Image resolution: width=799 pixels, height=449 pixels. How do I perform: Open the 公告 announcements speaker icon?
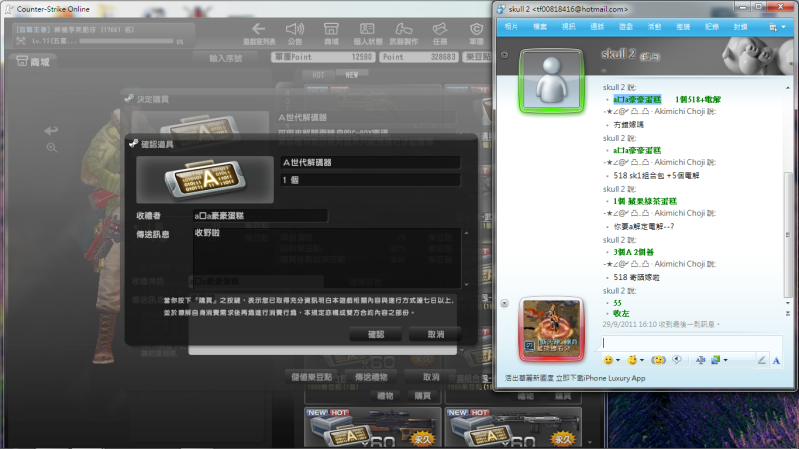295,34
